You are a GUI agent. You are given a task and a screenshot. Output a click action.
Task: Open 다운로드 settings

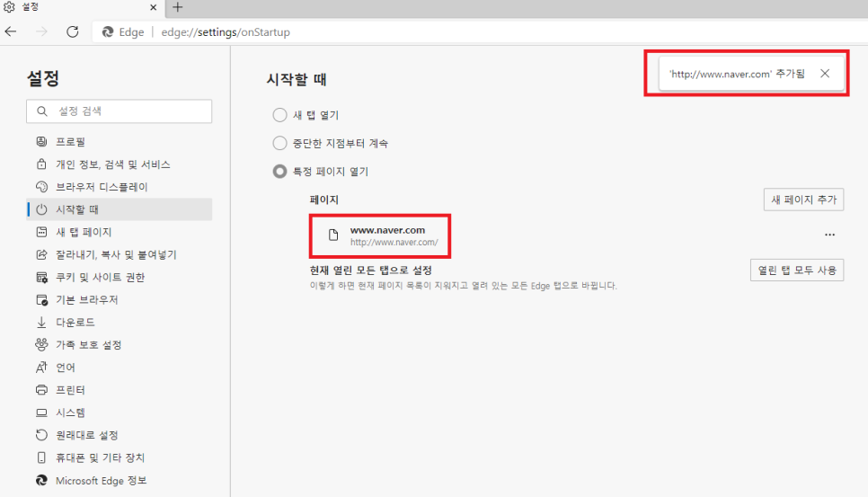coord(119,322)
